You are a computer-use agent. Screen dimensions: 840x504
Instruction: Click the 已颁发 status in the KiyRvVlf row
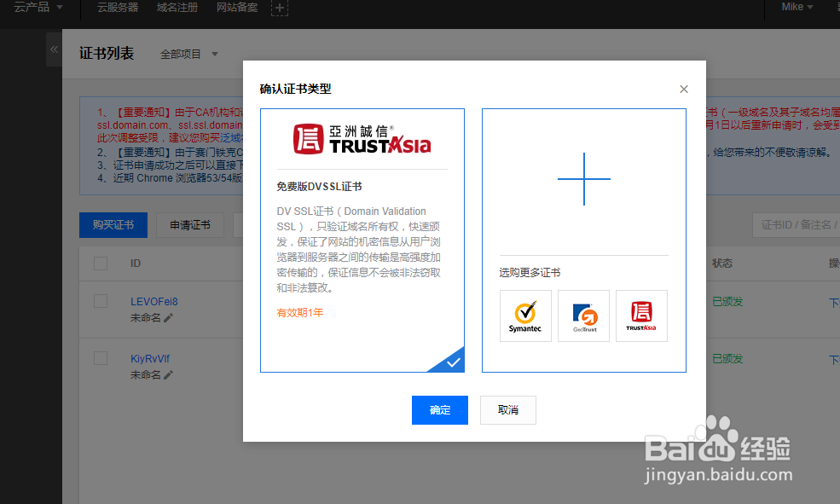click(727, 359)
